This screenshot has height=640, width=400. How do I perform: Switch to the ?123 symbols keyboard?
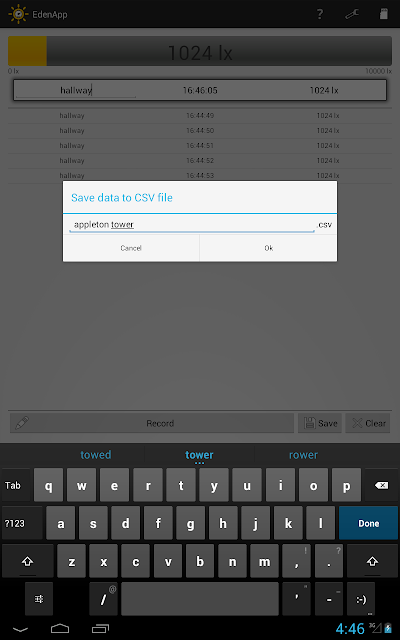22,523
